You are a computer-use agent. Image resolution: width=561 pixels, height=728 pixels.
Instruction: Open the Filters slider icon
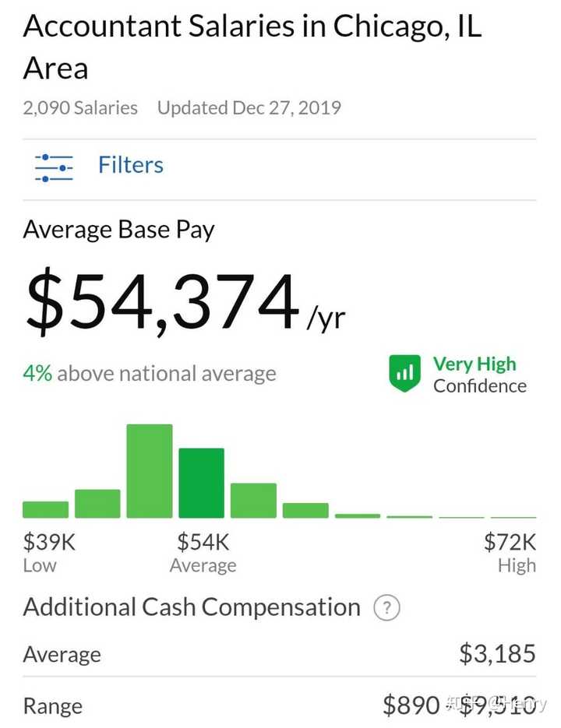pos(54,167)
